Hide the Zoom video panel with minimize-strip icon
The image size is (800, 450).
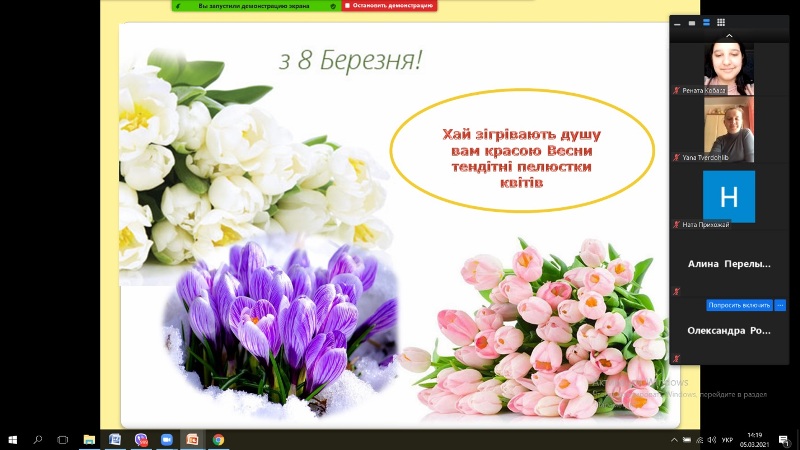[677, 22]
